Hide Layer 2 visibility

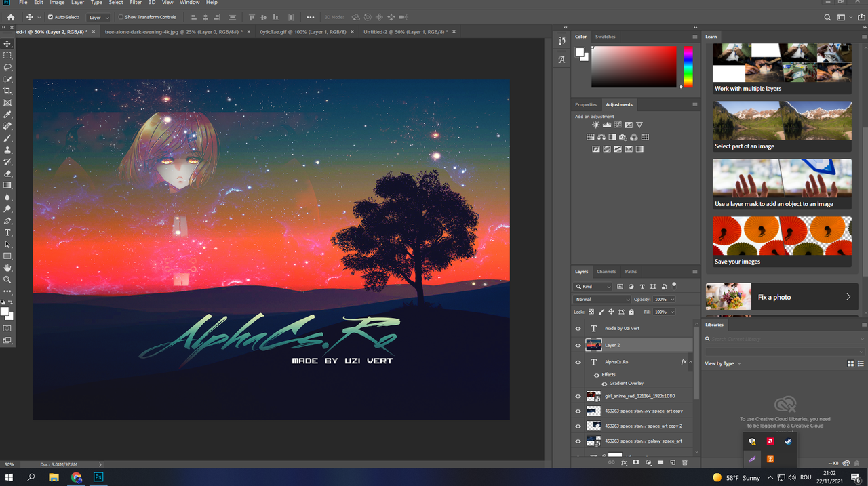coord(578,345)
